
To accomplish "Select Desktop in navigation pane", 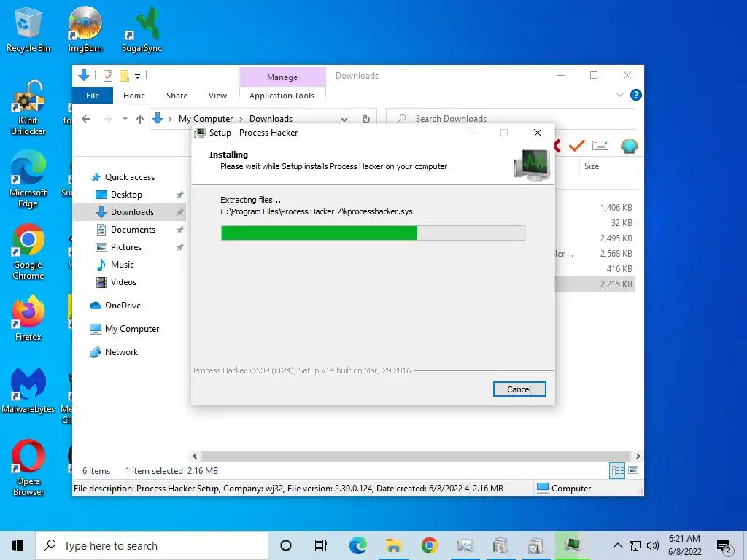I will pyautogui.click(x=126, y=194).
